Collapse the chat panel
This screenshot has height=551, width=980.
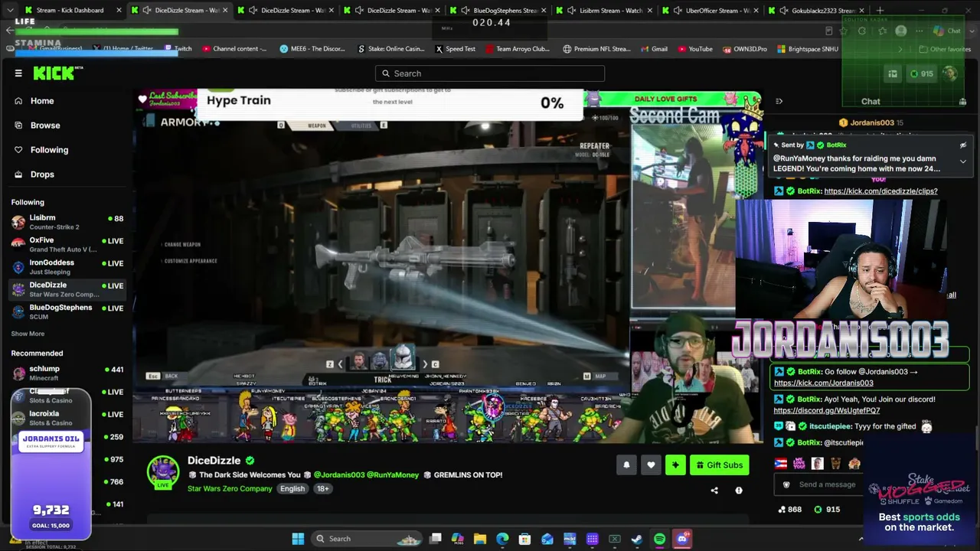pos(779,101)
